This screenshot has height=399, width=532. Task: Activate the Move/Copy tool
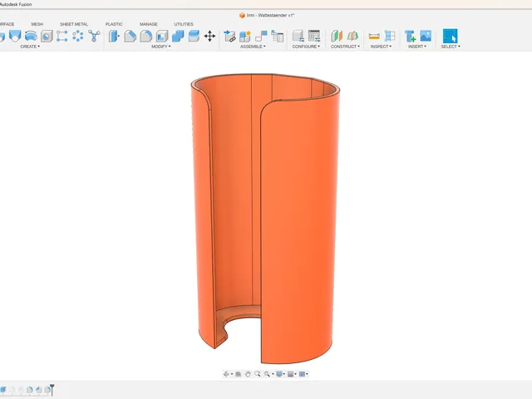point(209,36)
